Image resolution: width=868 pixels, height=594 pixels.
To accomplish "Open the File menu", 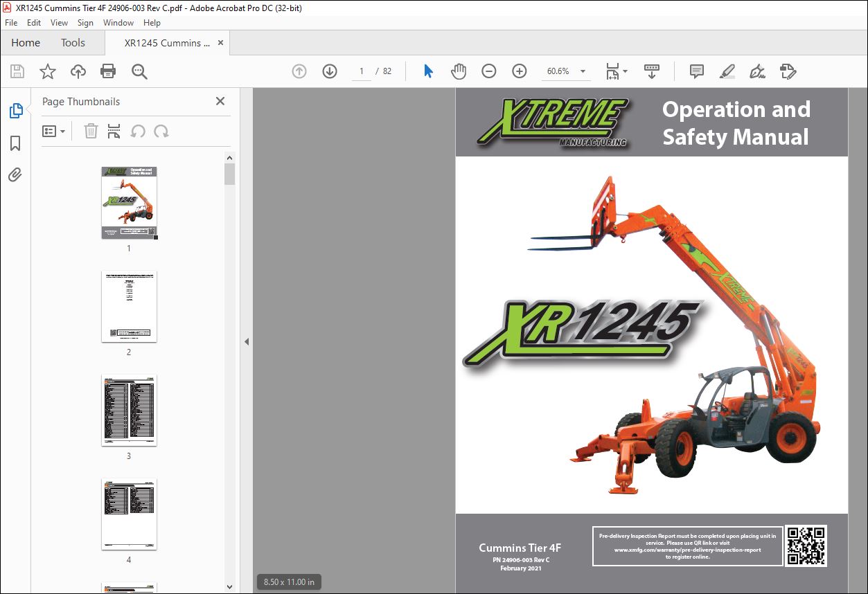I will pos(11,23).
